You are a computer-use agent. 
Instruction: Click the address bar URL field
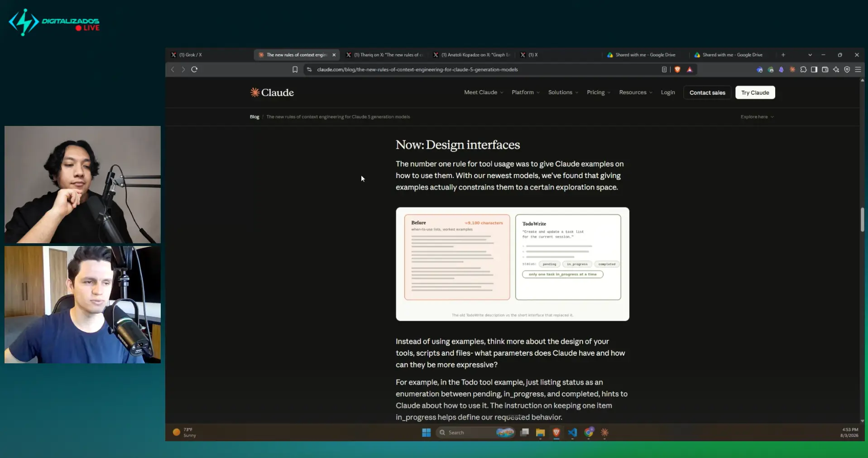(484, 69)
